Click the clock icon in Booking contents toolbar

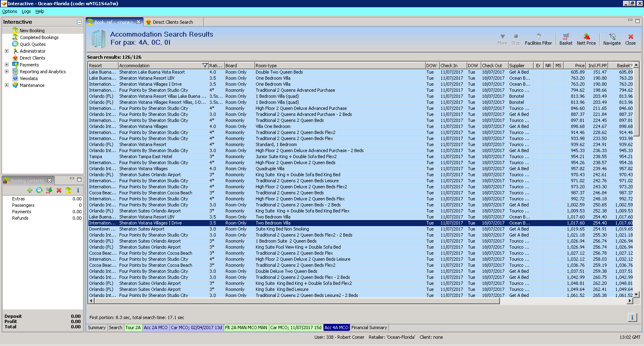39,190
